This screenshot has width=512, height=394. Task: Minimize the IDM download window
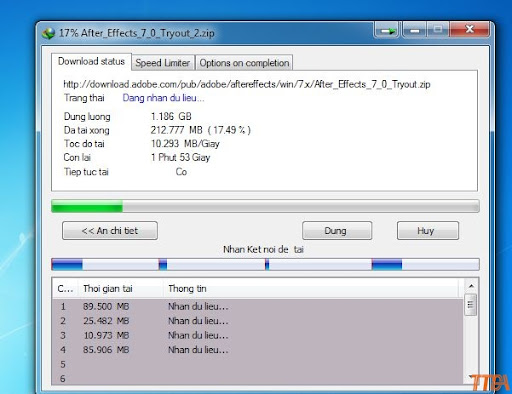tap(414, 31)
